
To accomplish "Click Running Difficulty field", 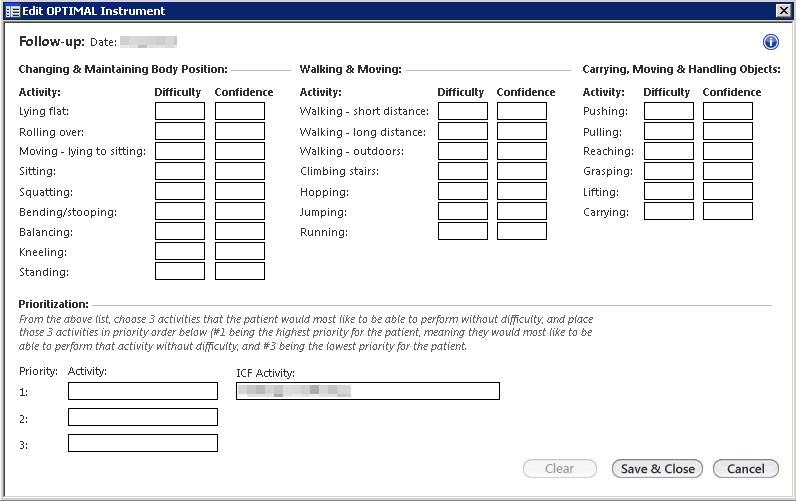I will 463,231.
